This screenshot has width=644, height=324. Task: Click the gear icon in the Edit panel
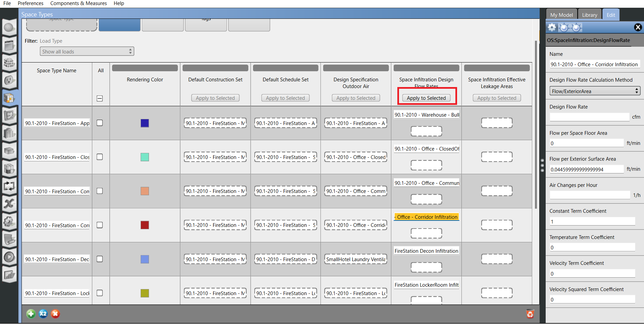click(x=552, y=27)
